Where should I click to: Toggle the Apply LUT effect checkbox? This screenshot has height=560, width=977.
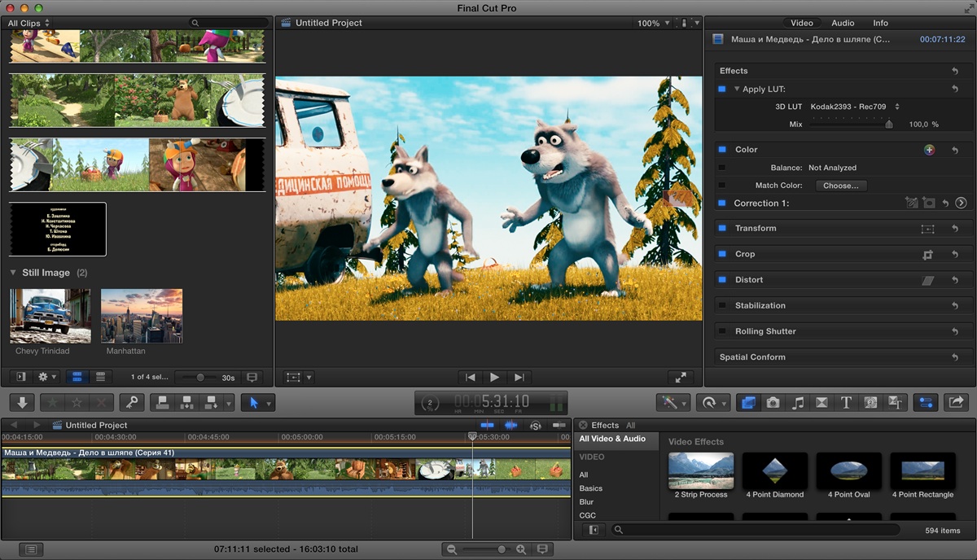pos(721,90)
